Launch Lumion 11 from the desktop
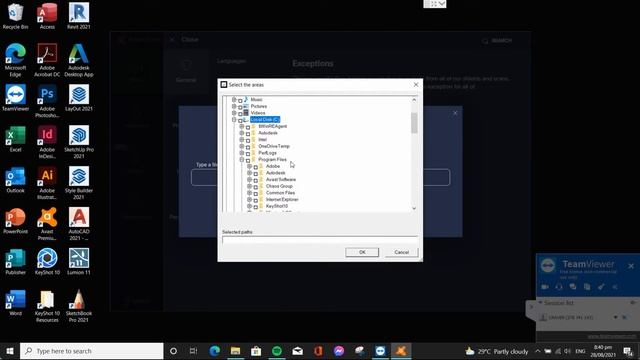This screenshot has width=640, height=360. point(79,262)
